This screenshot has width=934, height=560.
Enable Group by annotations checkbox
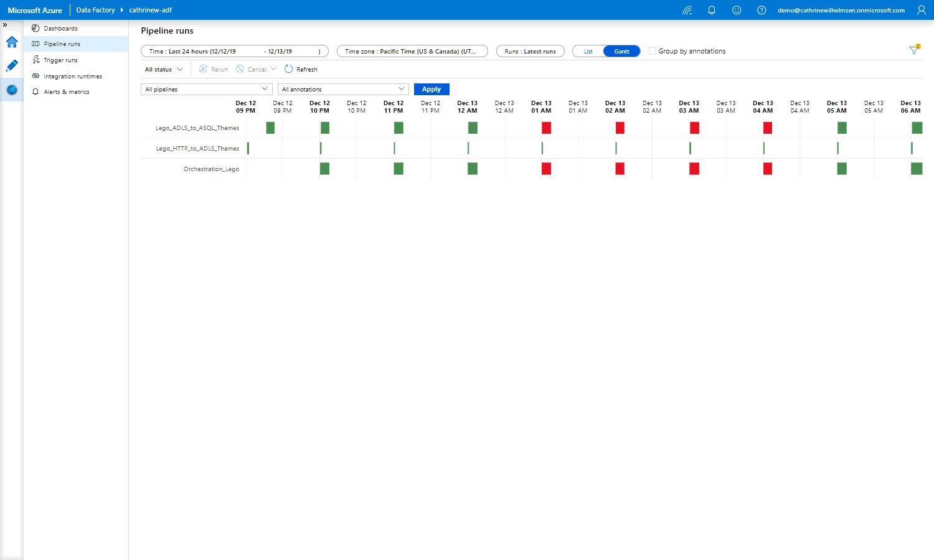tap(653, 51)
